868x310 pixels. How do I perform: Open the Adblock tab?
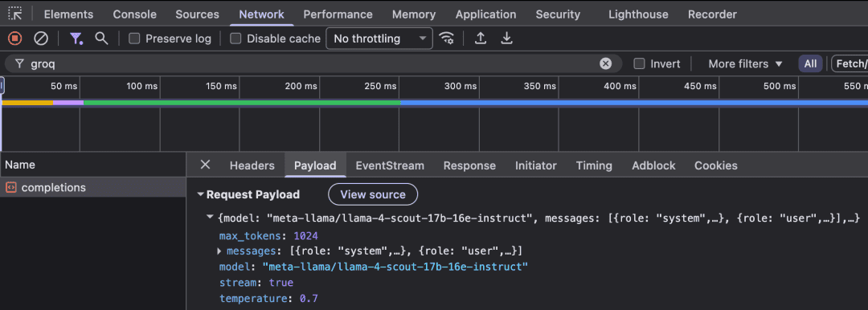tap(653, 165)
